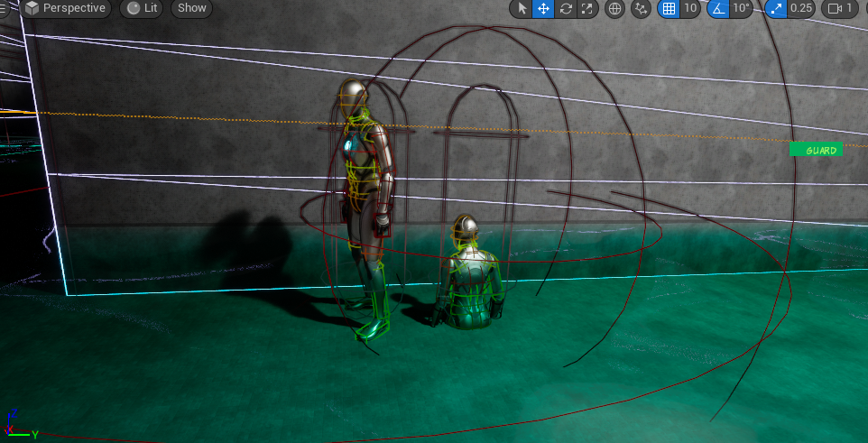Click the green GUARD label
Image resolution: width=868 pixels, height=443 pixels.
pos(816,150)
